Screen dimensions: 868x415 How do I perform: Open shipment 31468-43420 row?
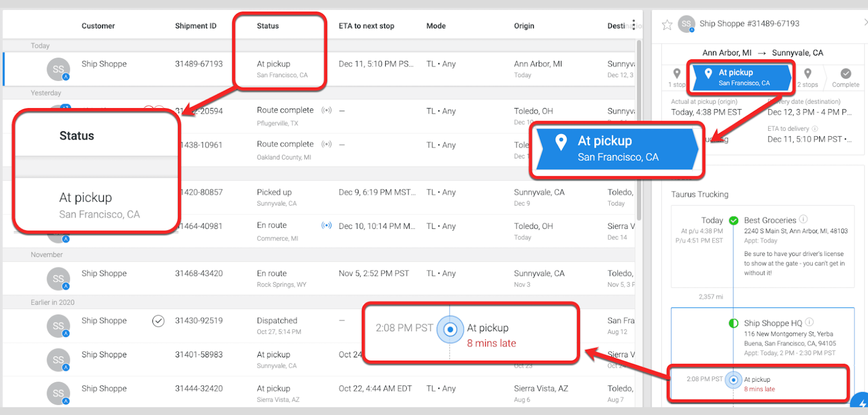click(198, 274)
